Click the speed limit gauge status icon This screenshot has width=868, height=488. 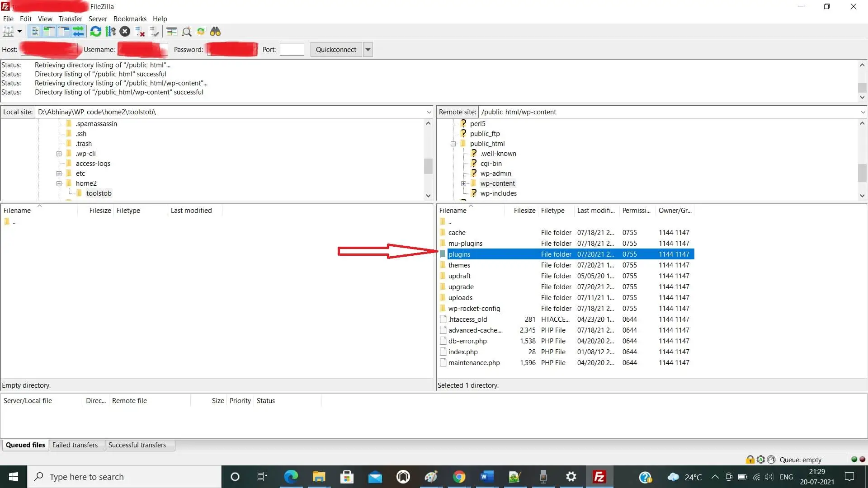771,460
